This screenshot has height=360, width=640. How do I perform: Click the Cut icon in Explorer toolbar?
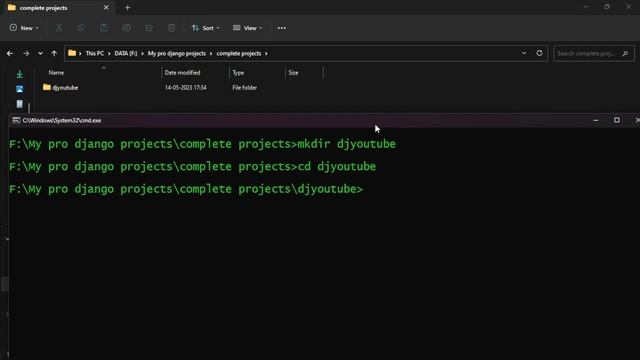59,28
